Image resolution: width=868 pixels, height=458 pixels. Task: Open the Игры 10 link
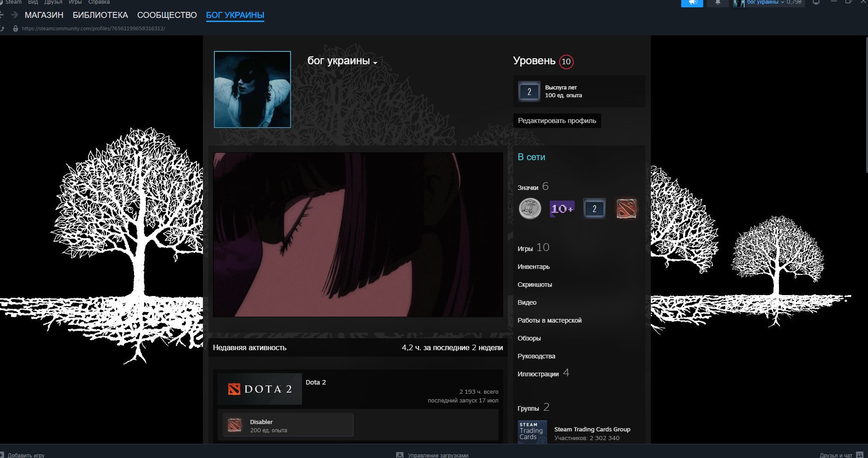click(x=533, y=248)
